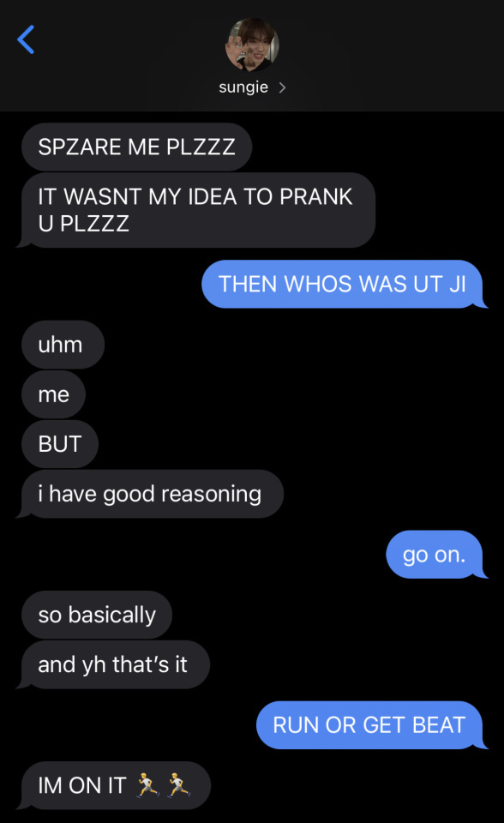This screenshot has height=823, width=504.
Task: Select the uhm message bubble
Action: (x=63, y=345)
